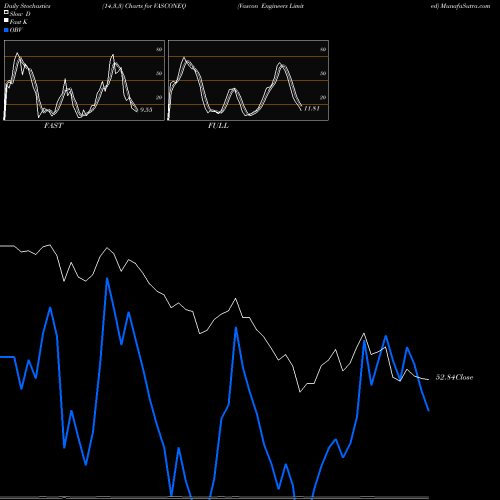Click the blue OBV legend swatch
The width and height of the screenshot is (500, 500).
coord(6,30)
